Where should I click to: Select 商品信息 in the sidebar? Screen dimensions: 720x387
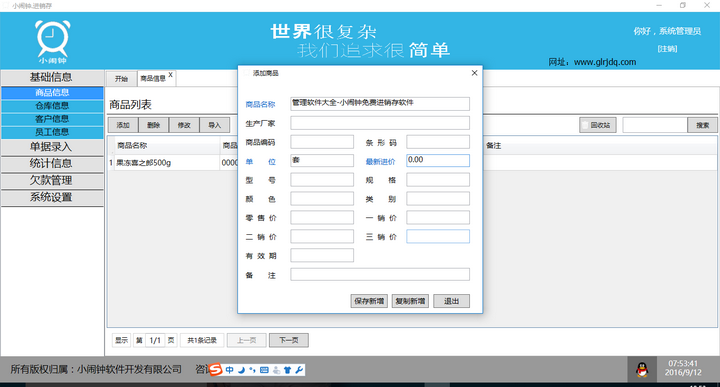point(52,93)
